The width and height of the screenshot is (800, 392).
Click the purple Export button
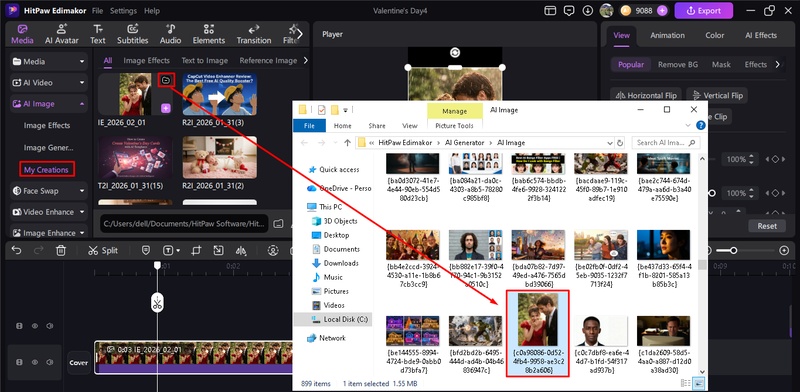click(704, 10)
